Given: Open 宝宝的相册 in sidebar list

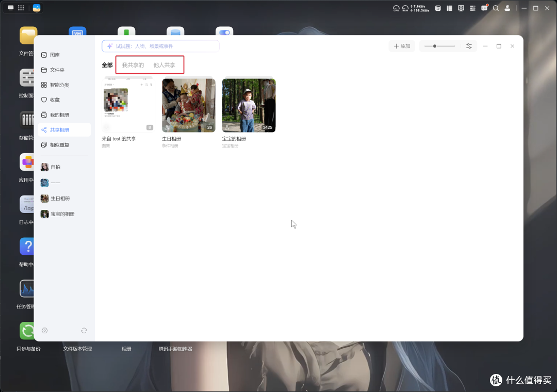Looking at the screenshot, I should pos(64,214).
